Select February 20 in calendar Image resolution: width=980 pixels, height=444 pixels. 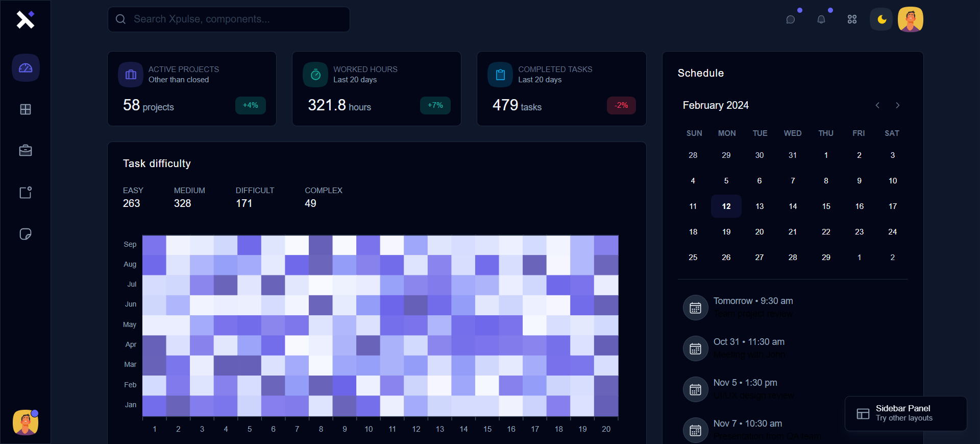(759, 232)
